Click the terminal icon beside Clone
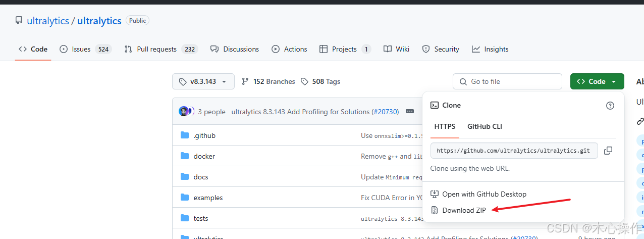This screenshot has width=644, height=239. 434,105
